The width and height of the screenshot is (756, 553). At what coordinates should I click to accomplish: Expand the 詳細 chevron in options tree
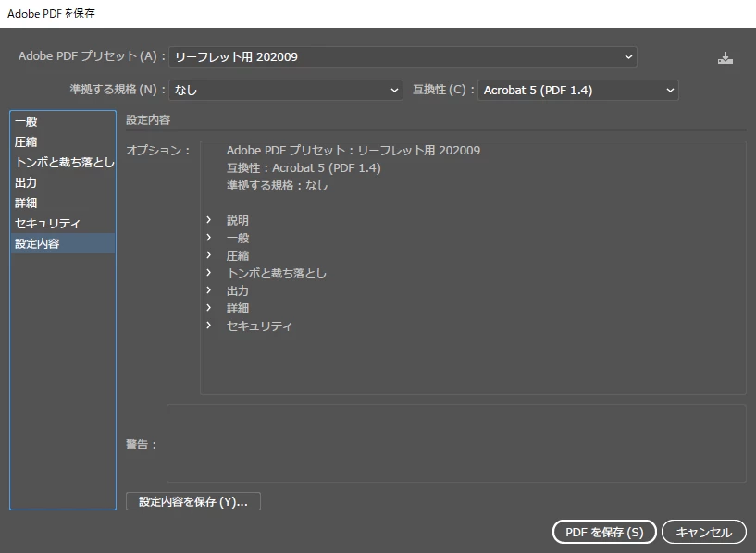tap(209, 307)
